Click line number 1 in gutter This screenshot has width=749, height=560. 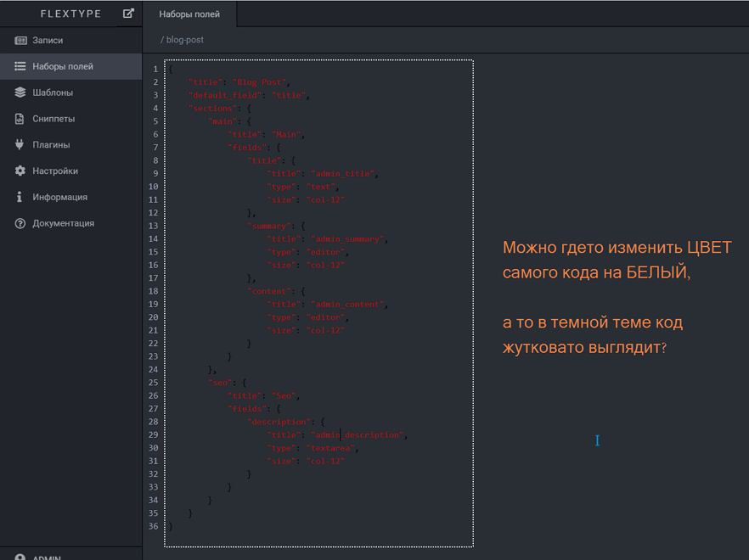click(x=155, y=70)
